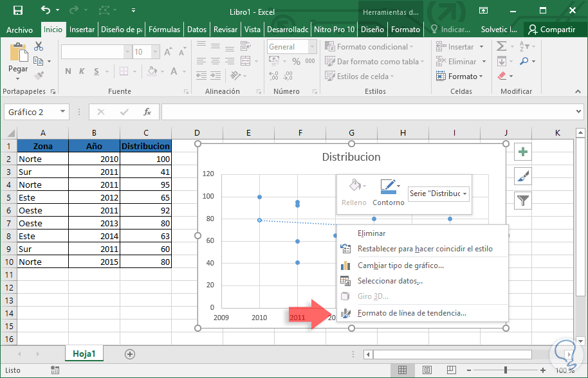The height and width of the screenshot is (378, 588).
Task: Choose Formato de línea de tendencia
Action: [412, 313]
